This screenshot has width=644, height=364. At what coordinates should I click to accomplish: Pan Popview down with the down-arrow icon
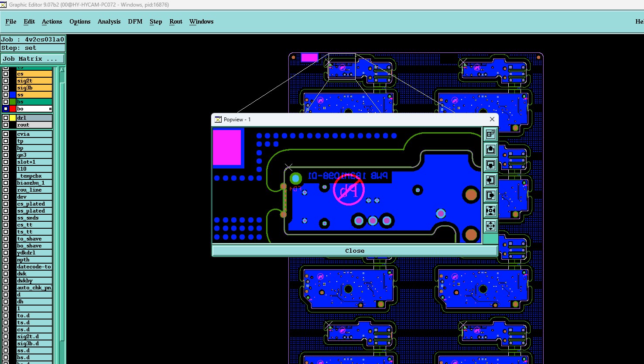[490, 165]
